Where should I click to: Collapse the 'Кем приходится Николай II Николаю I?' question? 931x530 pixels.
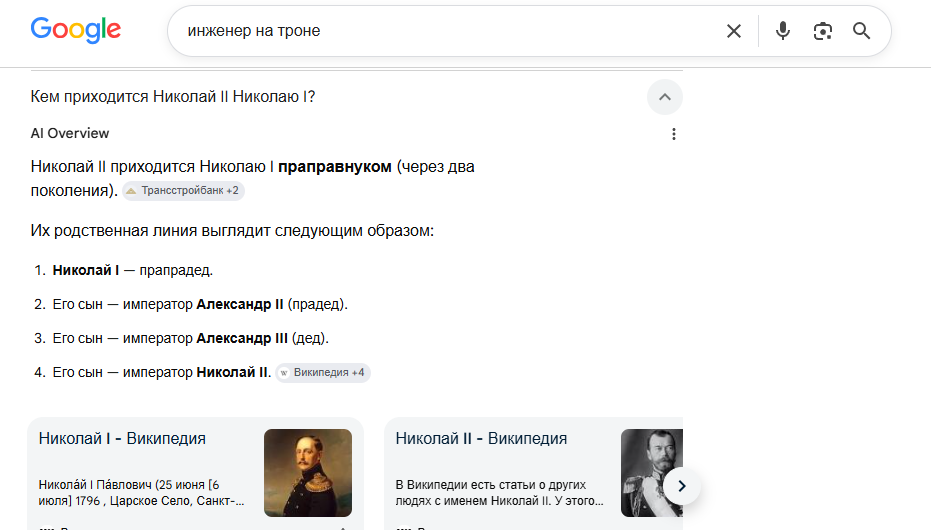click(664, 97)
